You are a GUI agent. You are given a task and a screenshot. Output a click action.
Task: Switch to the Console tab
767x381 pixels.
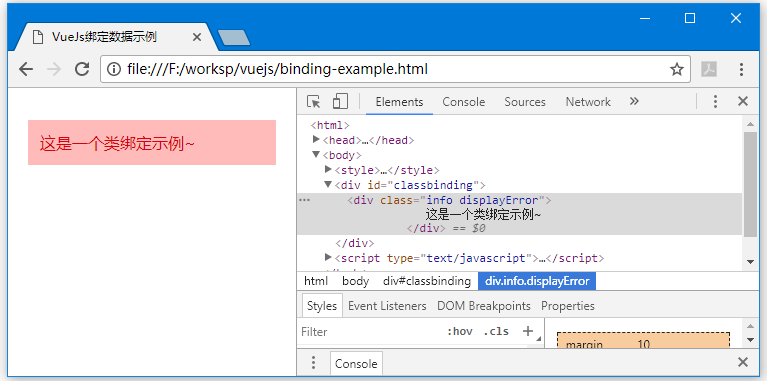tap(464, 102)
